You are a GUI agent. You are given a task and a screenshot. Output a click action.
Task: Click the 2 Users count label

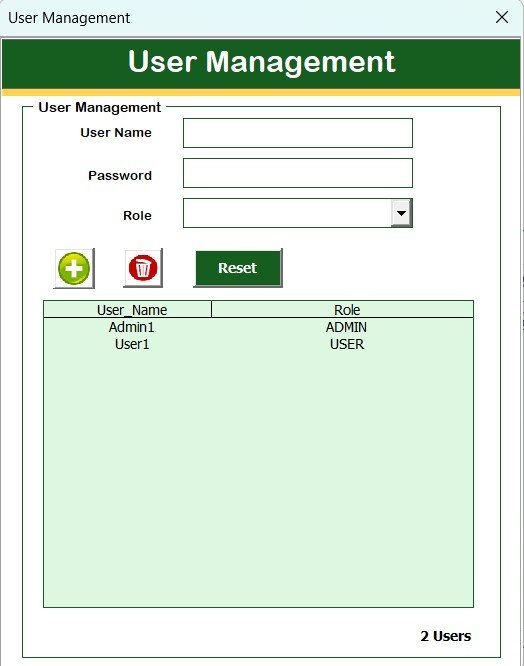click(x=445, y=636)
